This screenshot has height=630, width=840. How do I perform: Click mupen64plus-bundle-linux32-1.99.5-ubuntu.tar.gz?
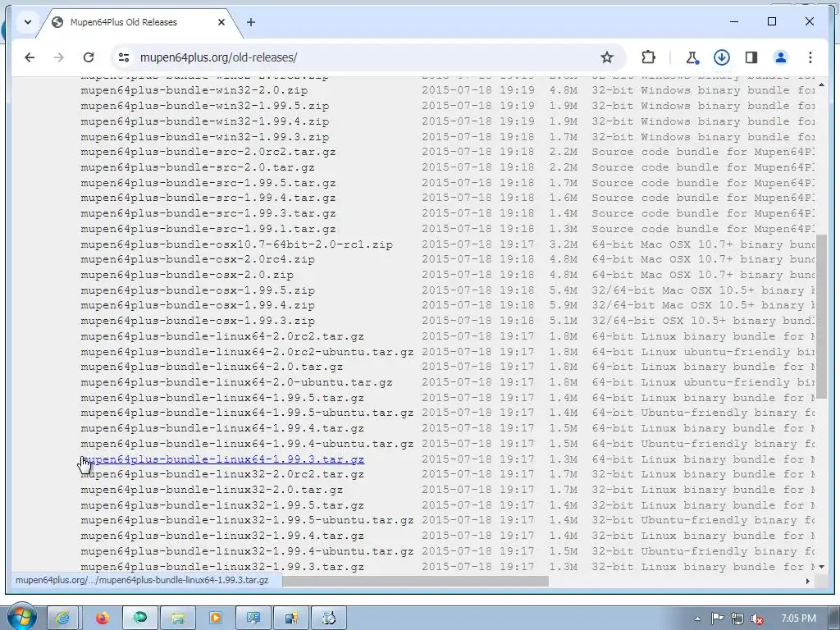tap(247, 520)
